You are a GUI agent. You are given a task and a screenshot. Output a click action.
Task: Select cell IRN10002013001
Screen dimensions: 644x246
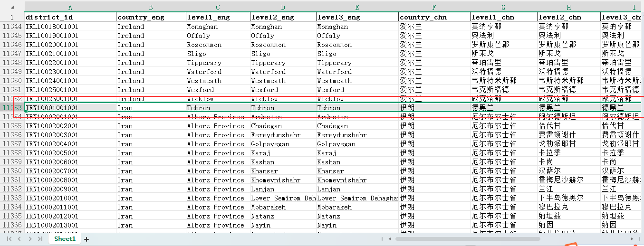coord(70,225)
